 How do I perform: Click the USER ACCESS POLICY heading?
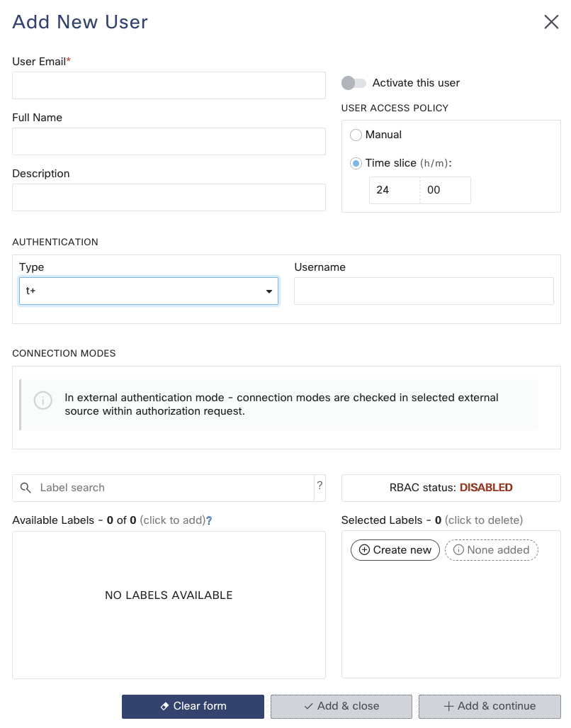click(395, 108)
